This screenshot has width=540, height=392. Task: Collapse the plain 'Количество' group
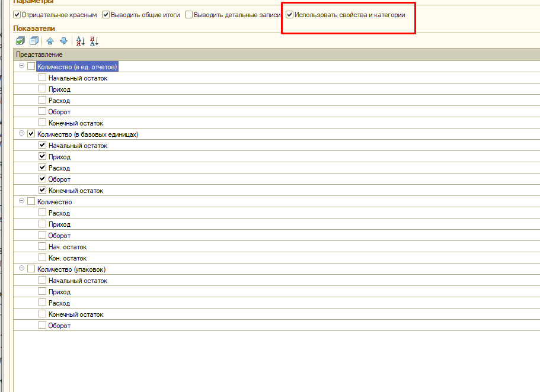pos(22,201)
